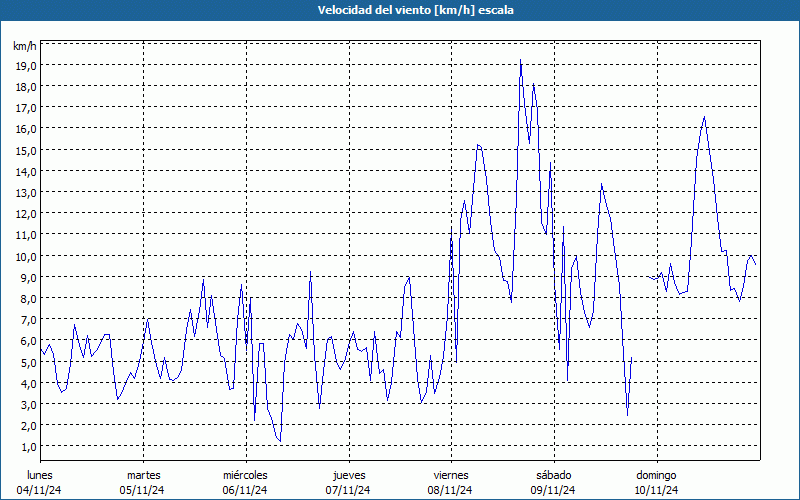Click the 'km/h' axis unit label
Viewport: 800px width, 500px height.
(x=25, y=46)
